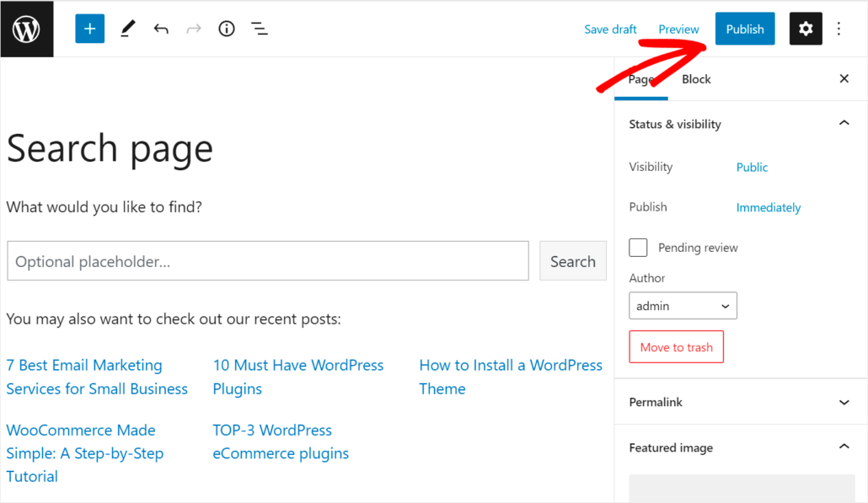Close the settings sidebar
The image size is (868, 503).
(844, 78)
